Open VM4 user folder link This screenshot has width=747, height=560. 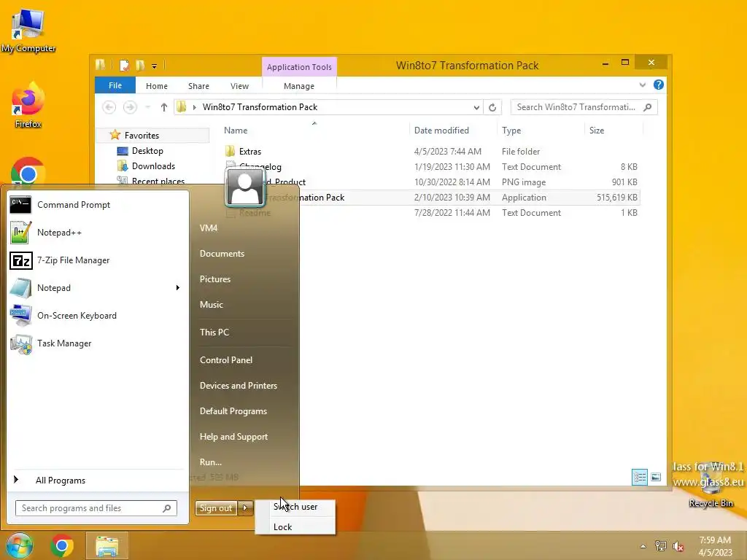tap(208, 228)
